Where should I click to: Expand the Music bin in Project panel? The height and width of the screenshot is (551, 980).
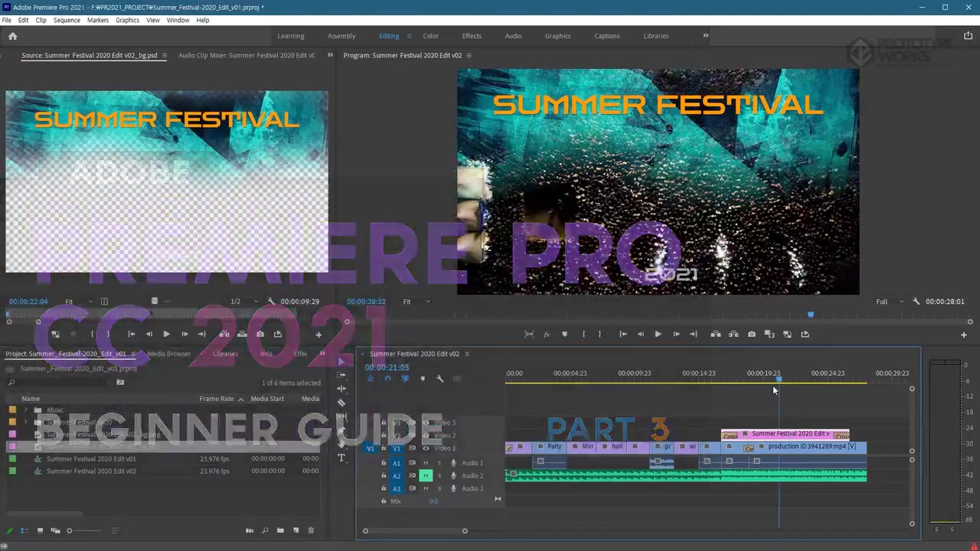click(x=26, y=410)
